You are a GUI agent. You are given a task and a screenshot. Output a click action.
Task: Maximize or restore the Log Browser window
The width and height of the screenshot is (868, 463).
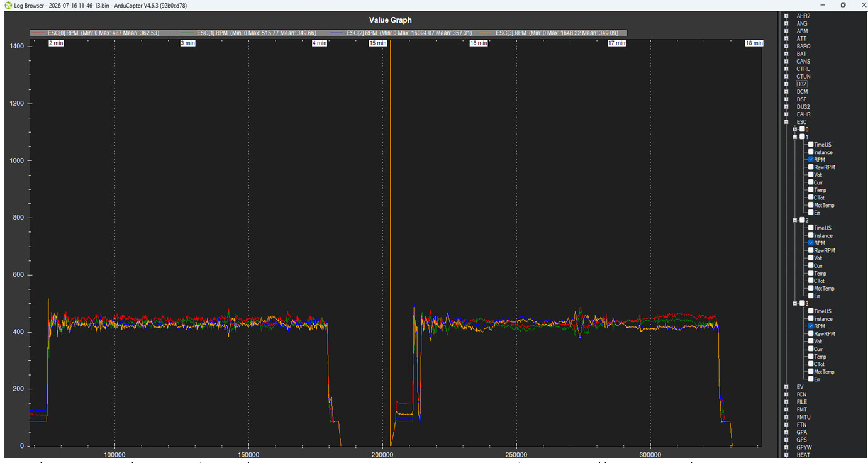843,5
